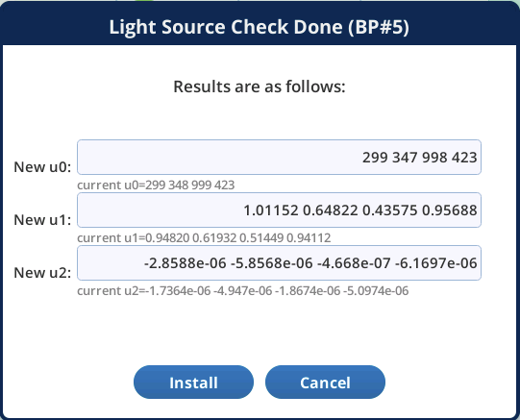Place cursor on 1.01152 in New u1 field
Image resolution: width=520 pixels, height=420 pixels.
[271, 210]
